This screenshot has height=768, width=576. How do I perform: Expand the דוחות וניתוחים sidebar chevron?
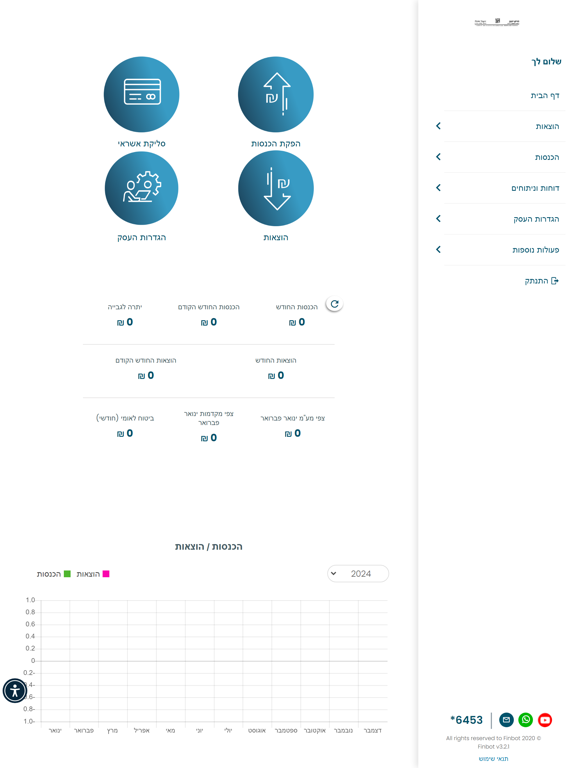click(438, 188)
